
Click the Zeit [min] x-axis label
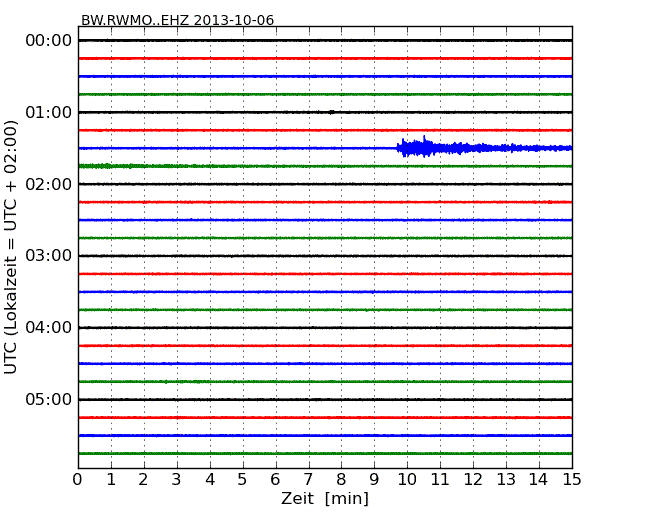pyautogui.click(x=325, y=498)
